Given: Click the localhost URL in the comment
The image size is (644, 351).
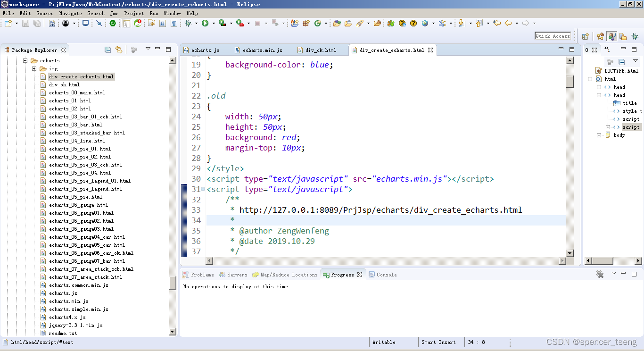Looking at the screenshot, I should click(380, 210).
